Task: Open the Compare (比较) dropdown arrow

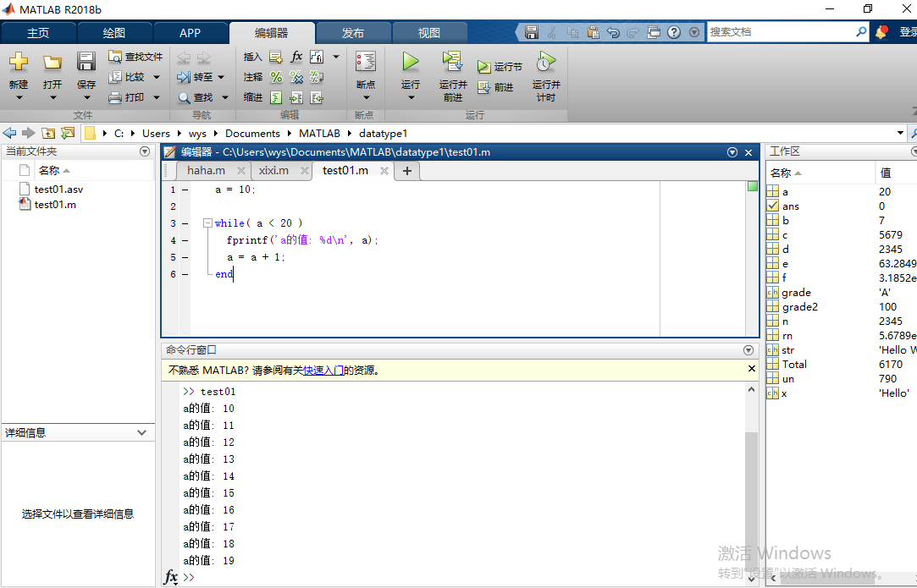Action: (157, 77)
